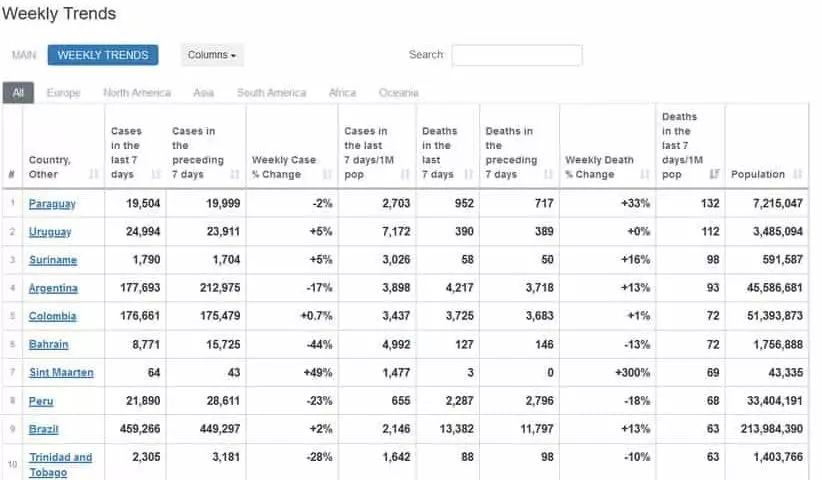Image resolution: width=822 pixels, height=480 pixels.
Task: Open the Columns dropdown
Action: (x=212, y=55)
